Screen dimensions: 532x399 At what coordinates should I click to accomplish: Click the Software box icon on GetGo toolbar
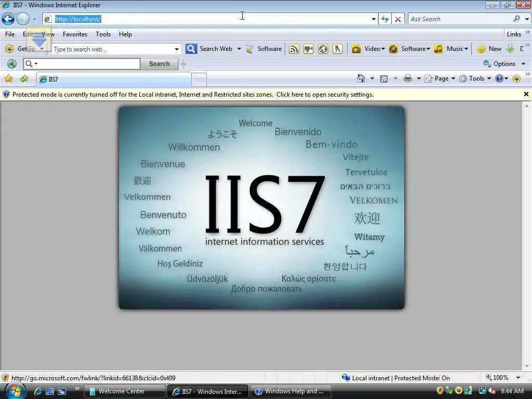click(x=249, y=49)
